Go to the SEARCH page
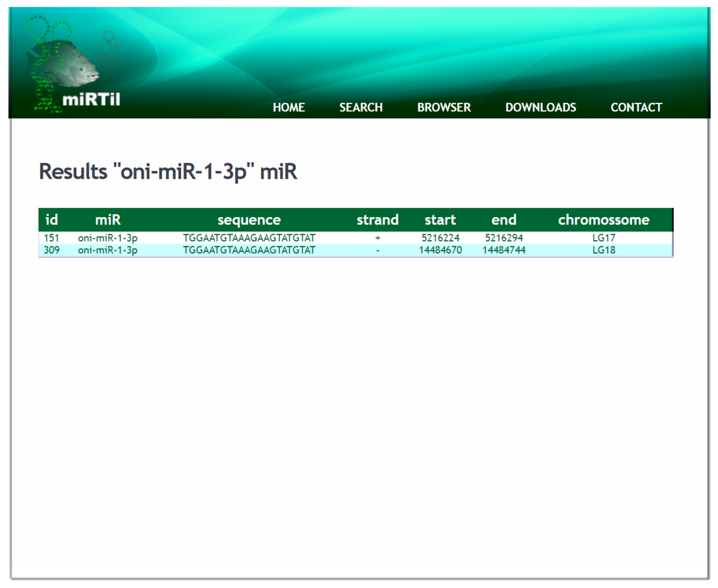718x588 pixels. [x=361, y=107]
